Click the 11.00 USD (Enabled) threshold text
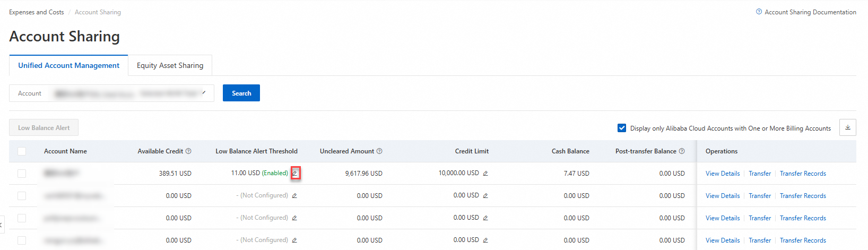Viewport: 868px width, 250px height. pos(259,173)
